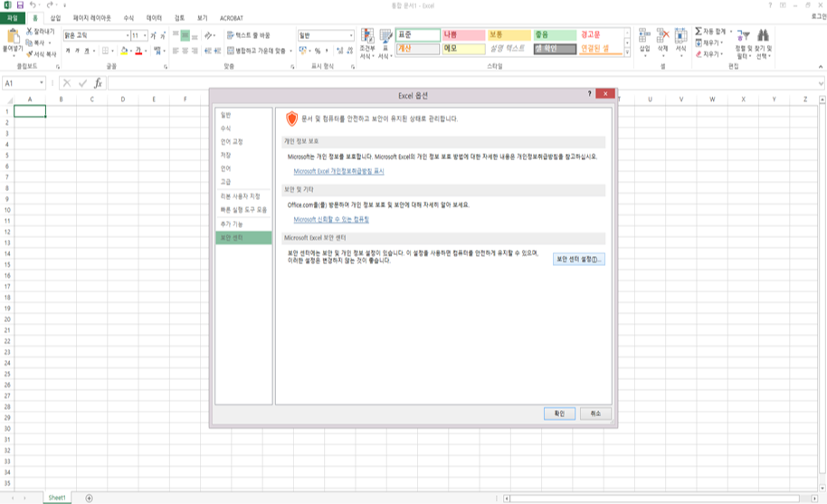Click the Redo arrow icon
This screenshot has height=504, width=827.
(x=50, y=5)
